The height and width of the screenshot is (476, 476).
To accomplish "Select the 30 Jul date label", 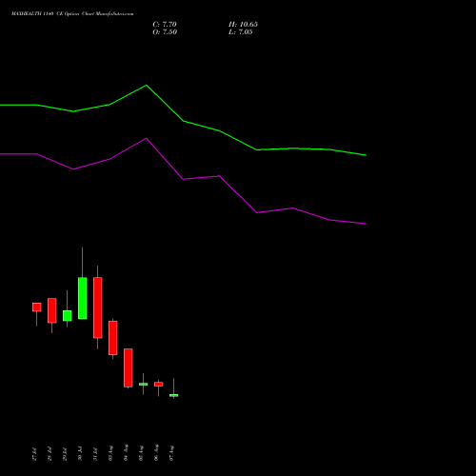I will (80, 454).
